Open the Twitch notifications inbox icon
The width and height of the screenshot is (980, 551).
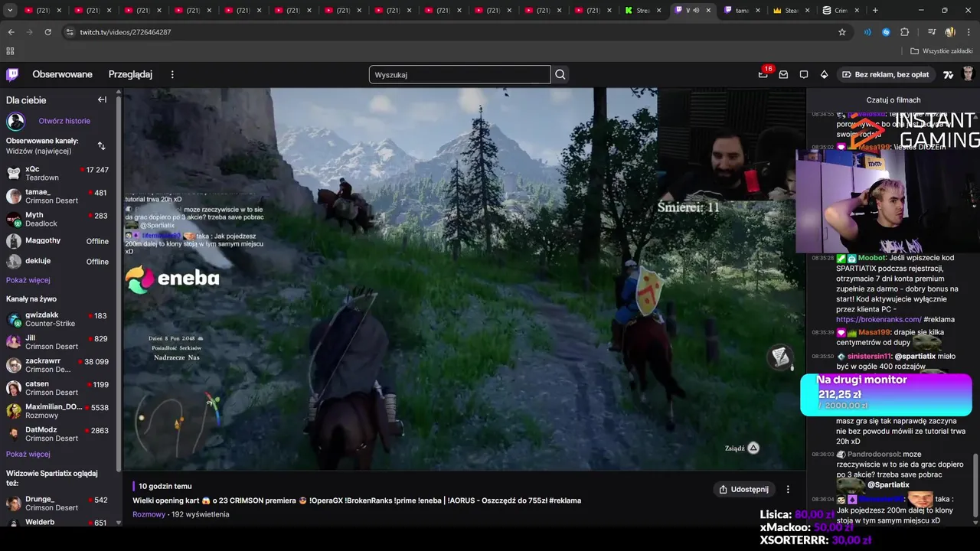[x=783, y=74]
